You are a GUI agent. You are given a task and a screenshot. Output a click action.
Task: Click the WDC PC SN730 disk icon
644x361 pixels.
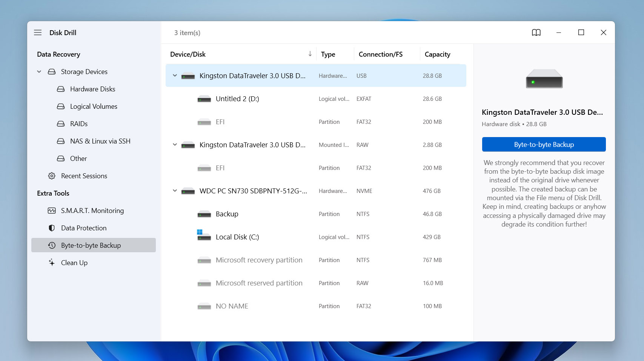click(188, 191)
